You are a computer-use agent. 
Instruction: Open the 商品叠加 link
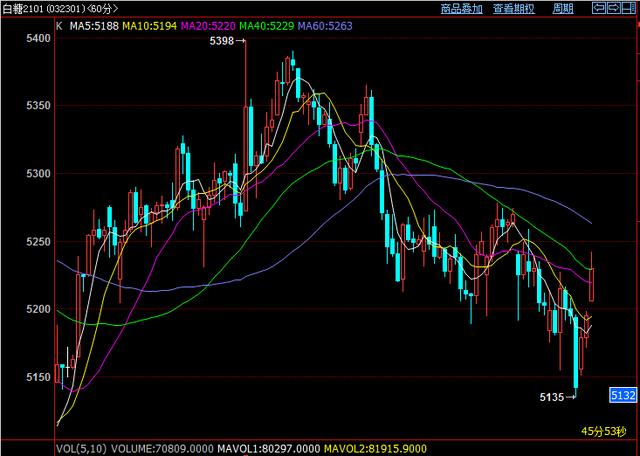(462, 9)
